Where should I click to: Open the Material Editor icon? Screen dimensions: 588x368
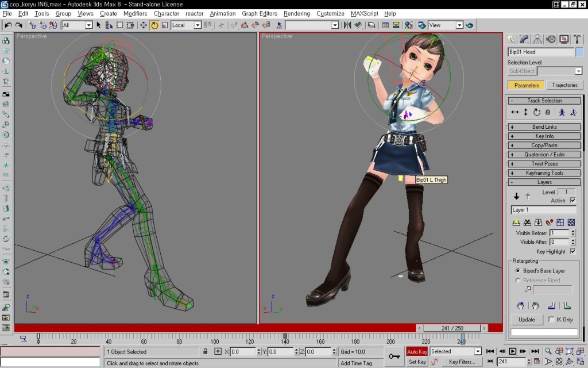[x=409, y=25]
